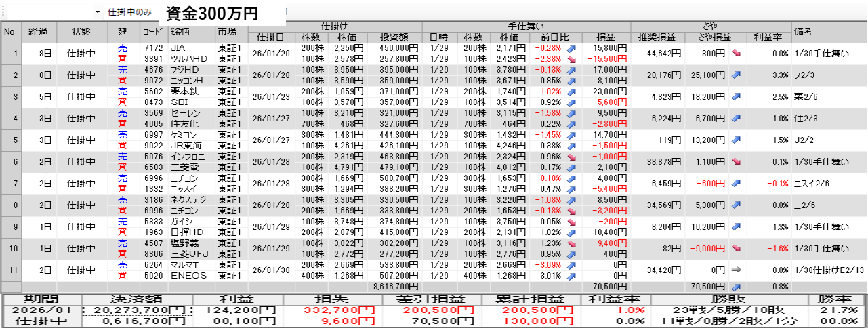This screenshot has height=328, width=868.
Task: Click the 1/30仕掛けE2/13 note cell
Action: point(828,270)
